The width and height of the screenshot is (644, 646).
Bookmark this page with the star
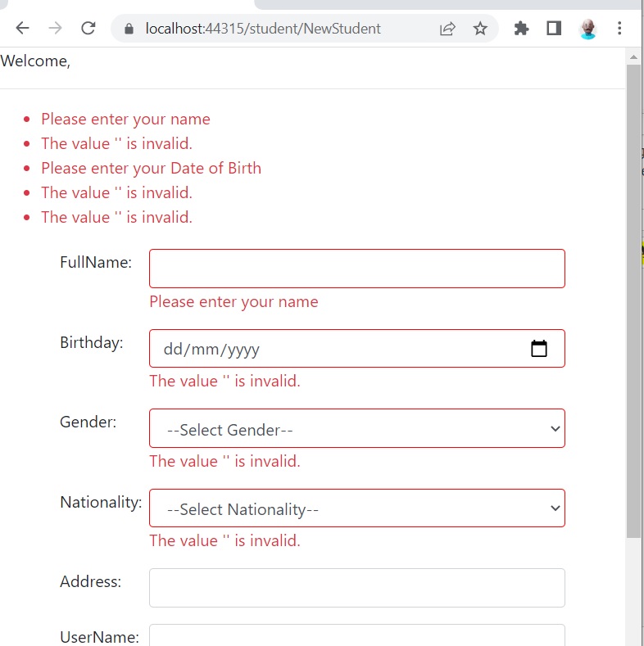pyautogui.click(x=480, y=29)
